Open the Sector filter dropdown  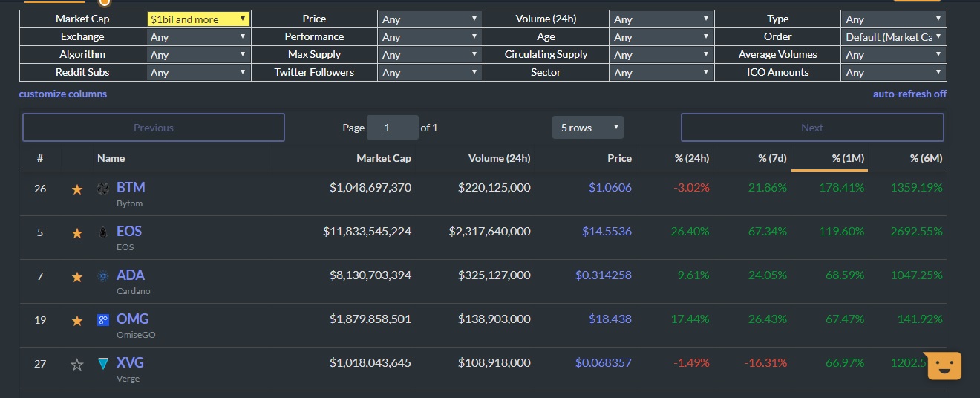(x=661, y=73)
